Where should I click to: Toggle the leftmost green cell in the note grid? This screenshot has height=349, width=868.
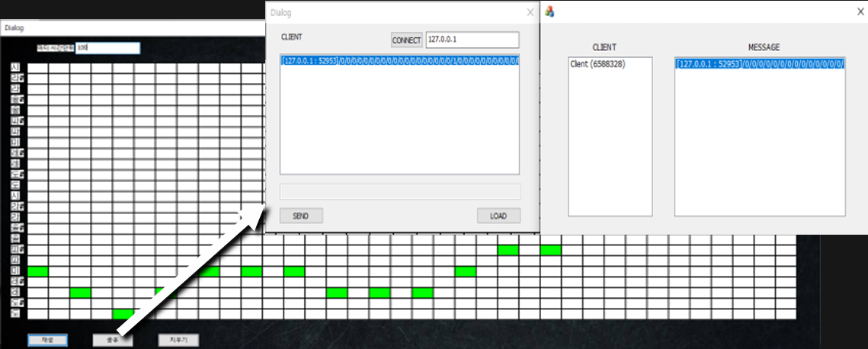pyautogui.click(x=38, y=271)
